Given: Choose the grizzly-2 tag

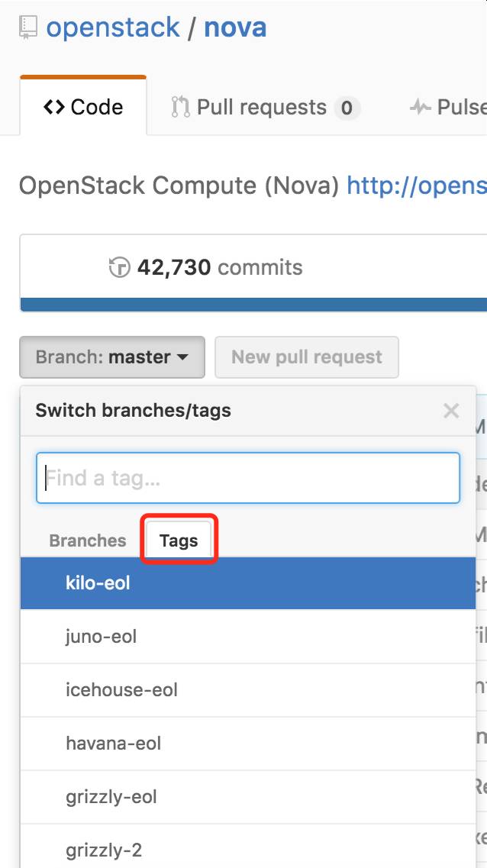Looking at the screenshot, I should tap(248, 846).
